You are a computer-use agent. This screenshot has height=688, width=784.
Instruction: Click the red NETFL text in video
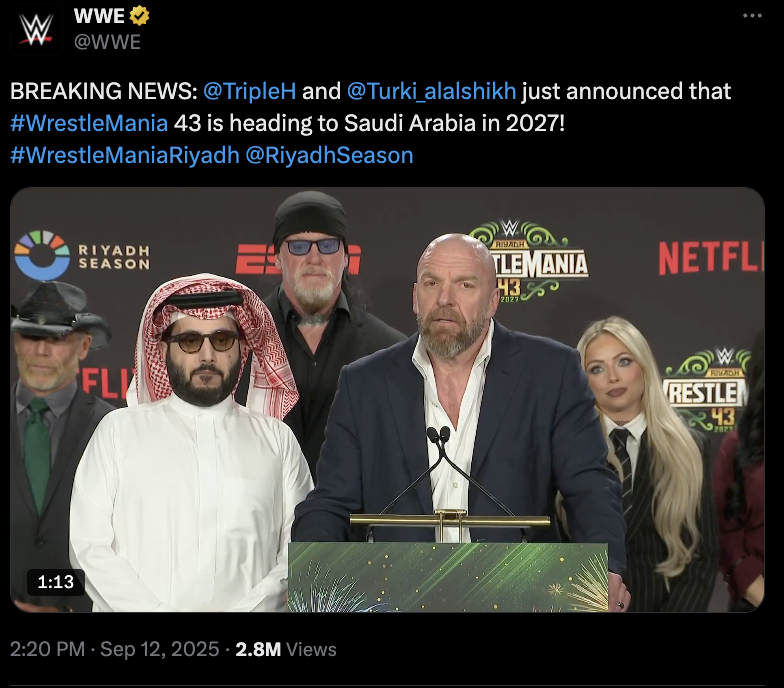[x=711, y=258]
